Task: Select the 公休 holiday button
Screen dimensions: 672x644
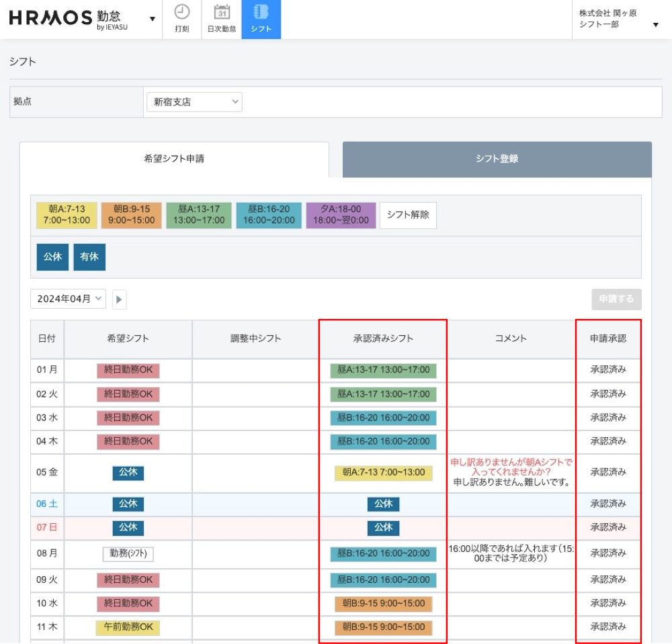Action: 52,257
